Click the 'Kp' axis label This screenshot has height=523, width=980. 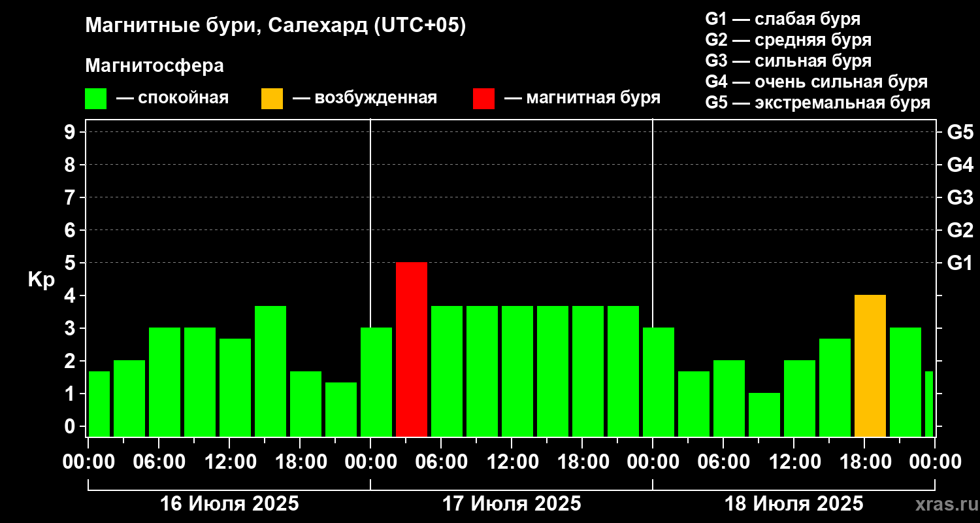click(x=41, y=280)
